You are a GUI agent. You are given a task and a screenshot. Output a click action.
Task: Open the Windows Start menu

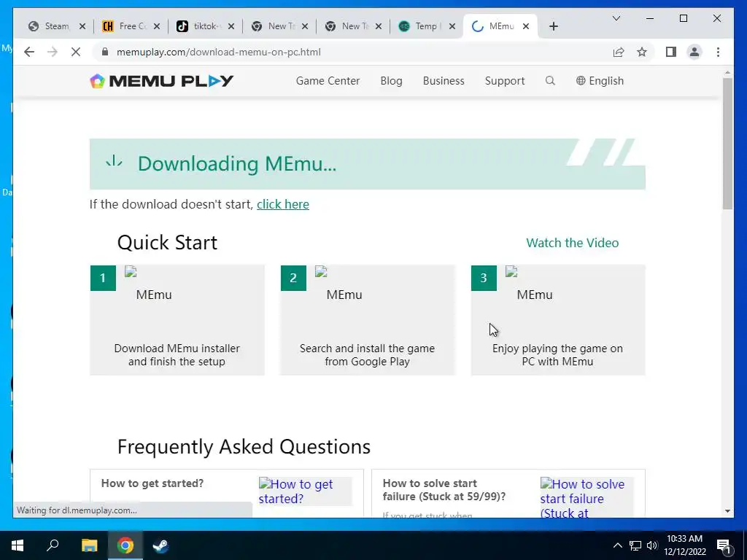(x=18, y=545)
